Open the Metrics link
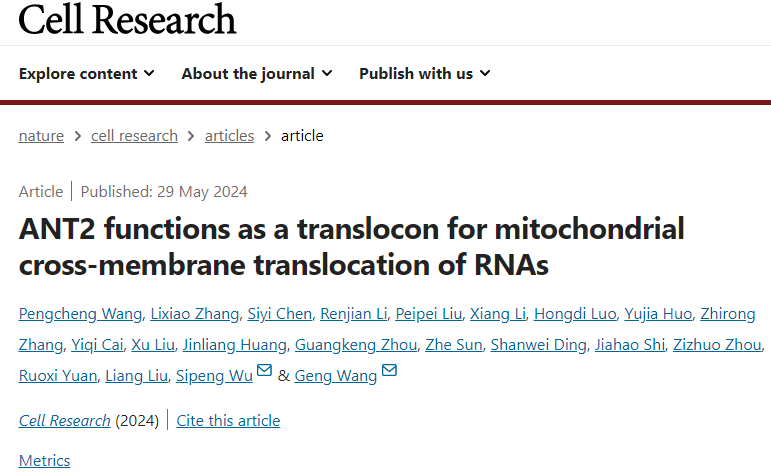Viewport: 771px width, 474px height. click(x=45, y=460)
